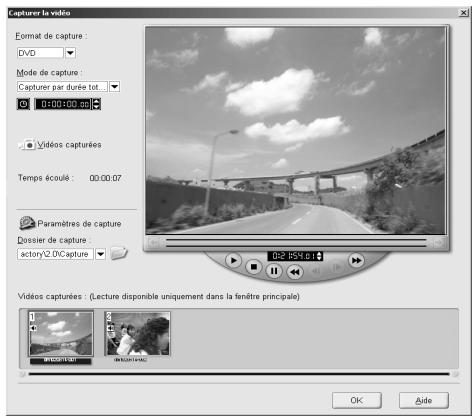This screenshot has width=473, height=417.
Task: Click the Stop button in player controls
Action: click(254, 267)
